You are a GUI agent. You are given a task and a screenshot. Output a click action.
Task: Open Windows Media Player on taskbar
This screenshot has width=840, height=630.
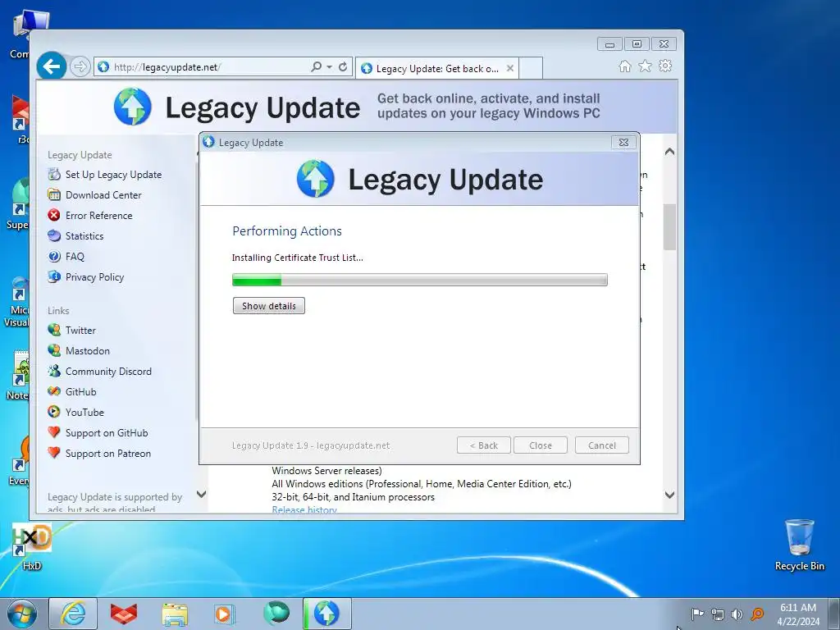click(225, 614)
